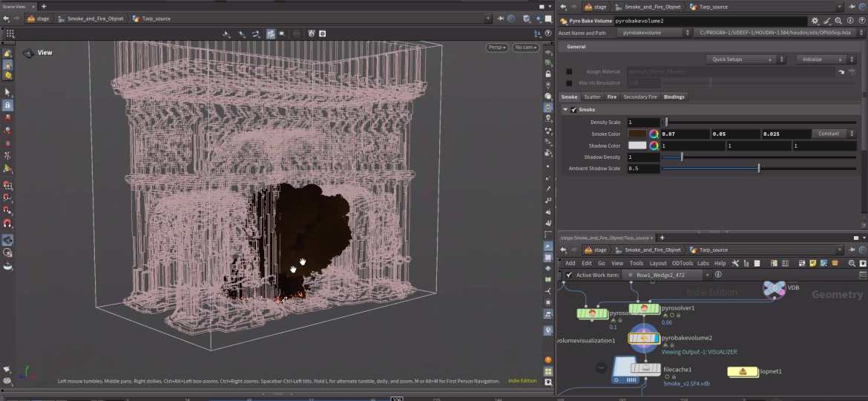Click the parameter gear settings icon
868x401 pixels.
point(815,22)
